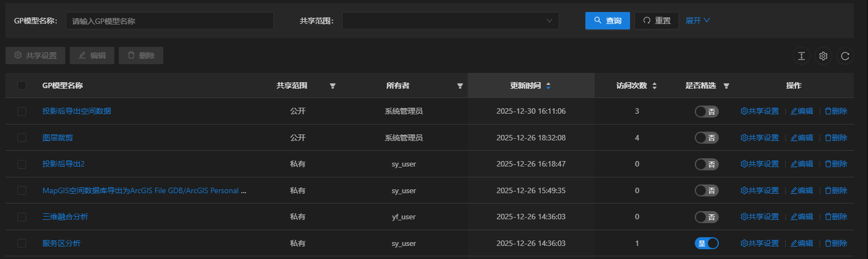868x259 pixels.
Task: Click the GP模型名称 search input field
Action: [x=169, y=21]
